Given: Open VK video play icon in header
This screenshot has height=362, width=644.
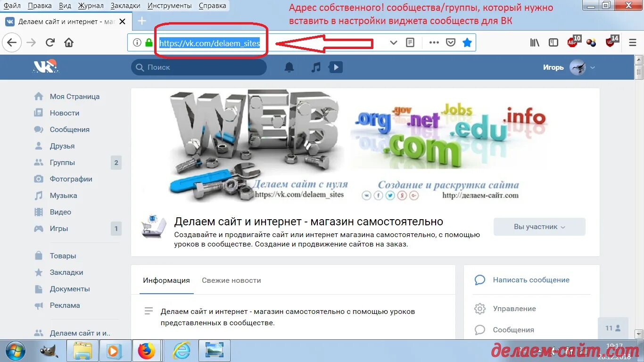Looking at the screenshot, I should click(x=336, y=67).
